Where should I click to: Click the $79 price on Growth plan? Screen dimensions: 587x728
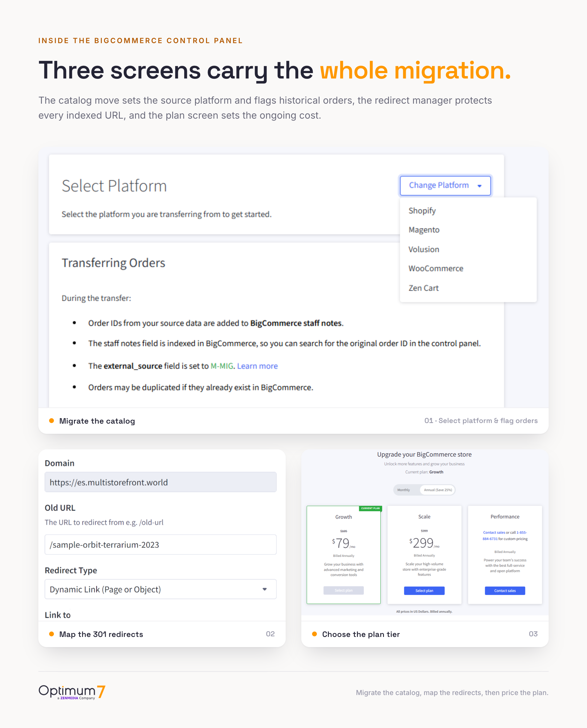[344, 543]
